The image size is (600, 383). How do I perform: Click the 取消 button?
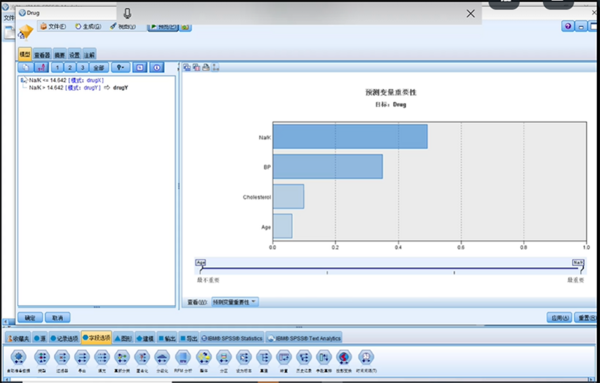coord(57,318)
